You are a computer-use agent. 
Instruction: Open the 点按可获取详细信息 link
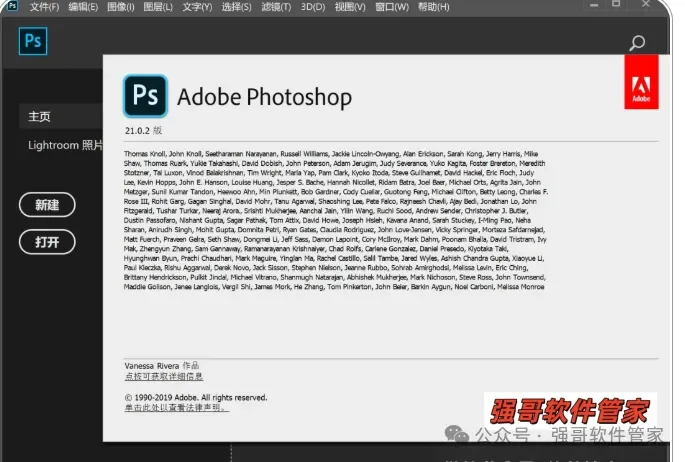click(164, 376)
